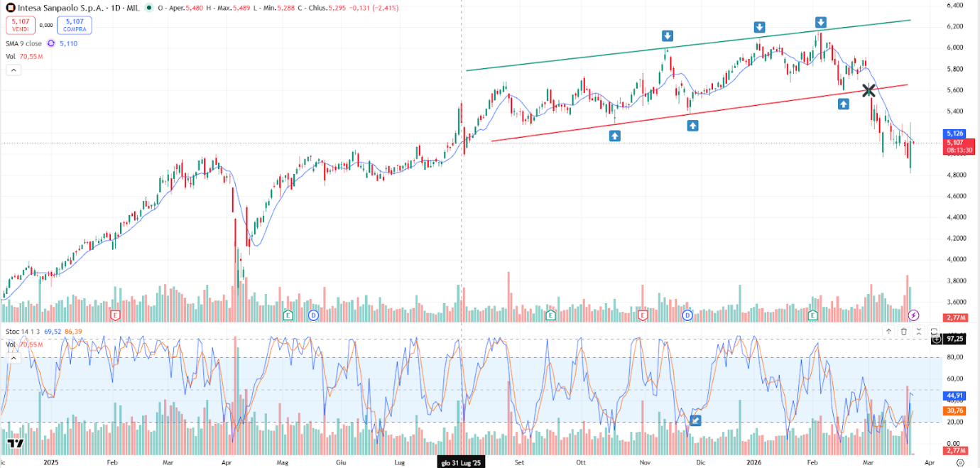Open chart settings gear at bottom right

[959, 462]
